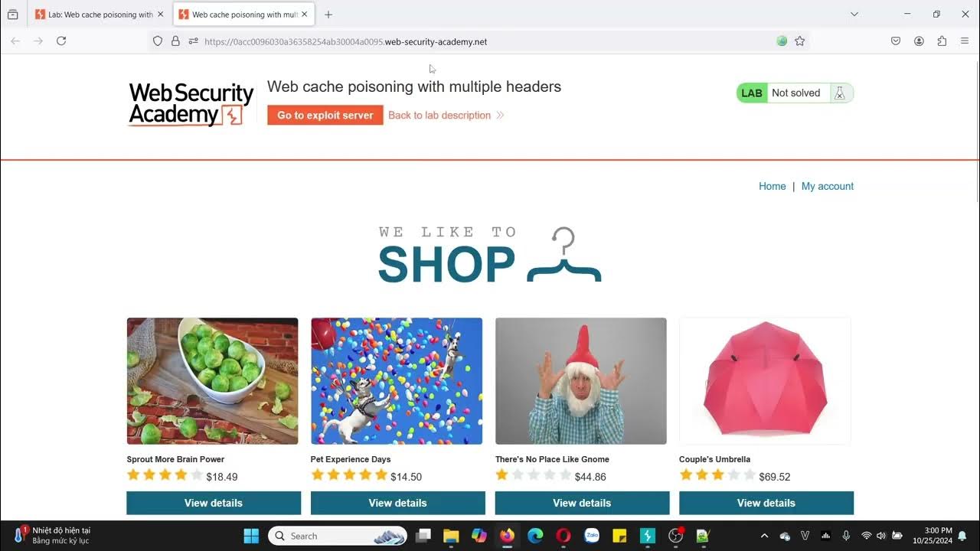980x551 pixels.
Task: Click Go to exploit server button
Action: coord(325,116)
